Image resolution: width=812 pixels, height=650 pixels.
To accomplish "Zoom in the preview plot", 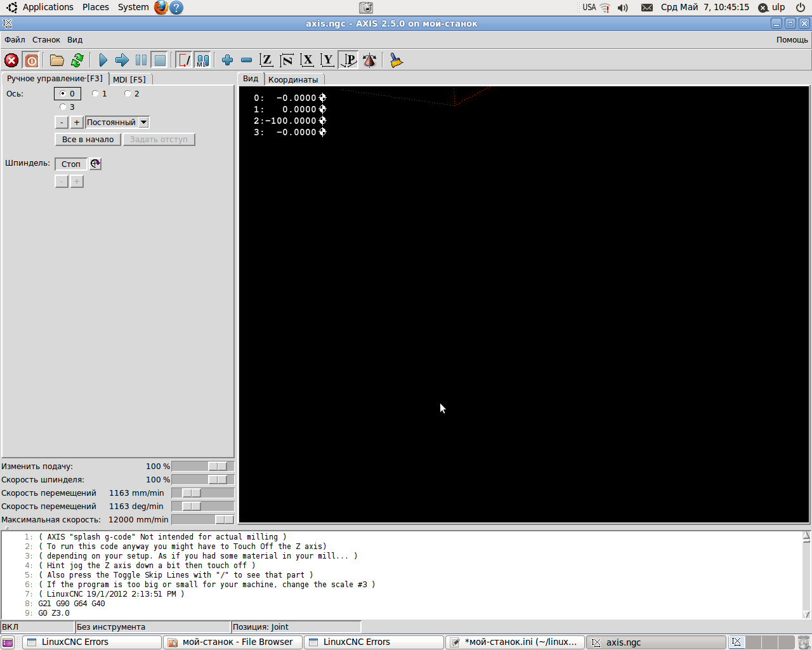I will click(x=227, y=60).
